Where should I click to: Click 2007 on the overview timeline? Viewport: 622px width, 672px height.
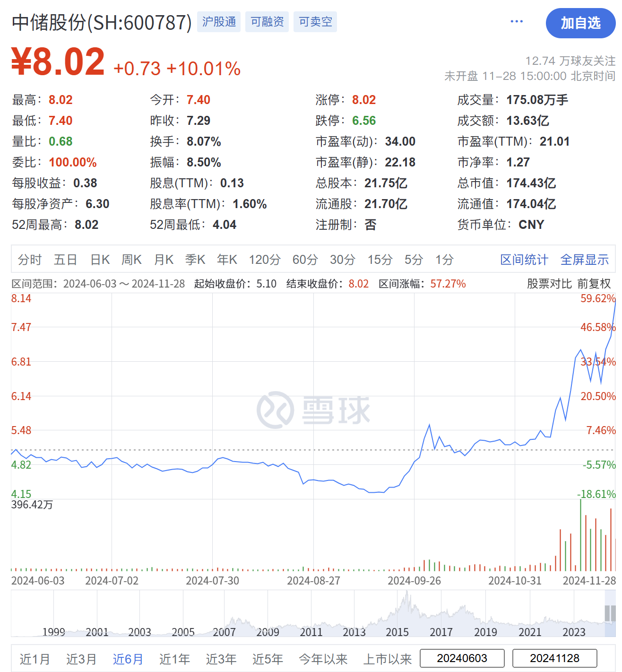224,632
